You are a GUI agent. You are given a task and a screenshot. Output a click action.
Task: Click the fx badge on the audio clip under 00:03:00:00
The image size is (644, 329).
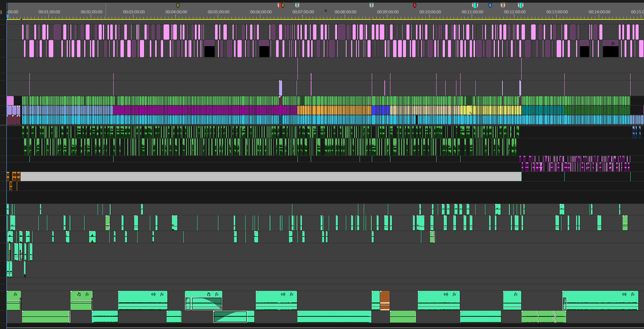[x=163, y=294]
